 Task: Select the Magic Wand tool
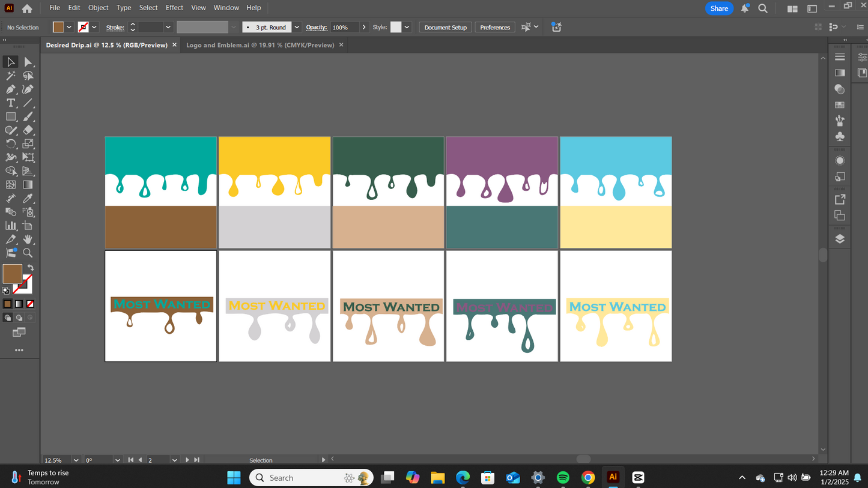click(11, 76)
